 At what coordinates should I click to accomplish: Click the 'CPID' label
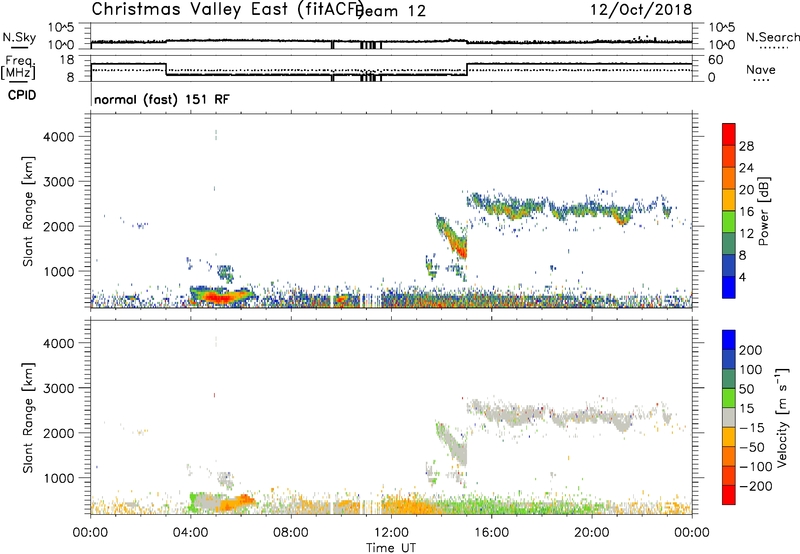[22, 95]
